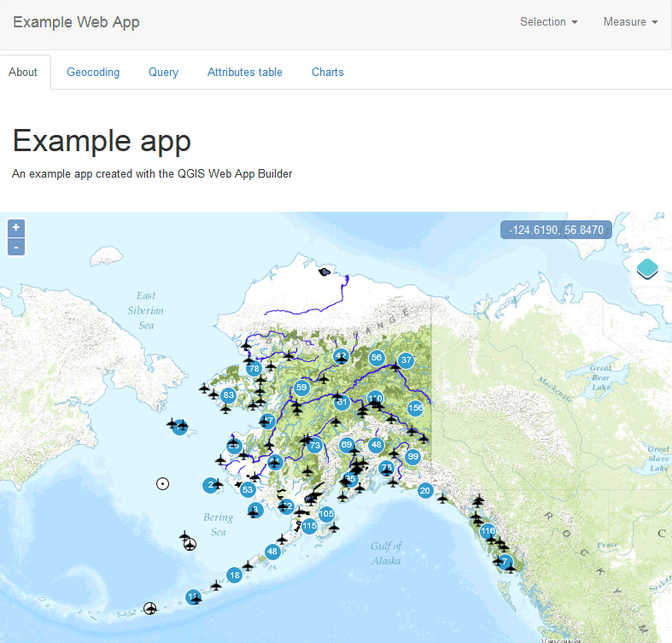Select the 105 cluster marker
Screen dimensions: 672x643
tap(326, 514)
